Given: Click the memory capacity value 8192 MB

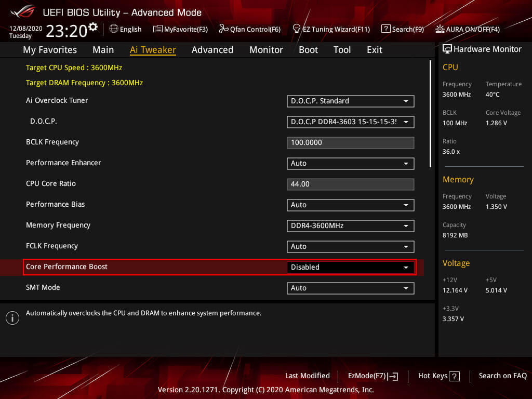Looking at the screenshot, I should point(455,235).
